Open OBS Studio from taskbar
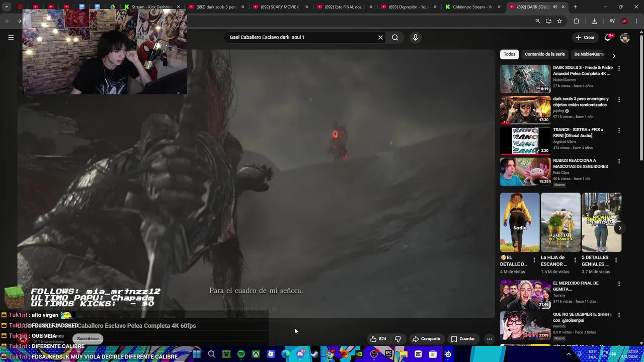The height and width of the screenshot is (362, 644). (x=374, y=354)
